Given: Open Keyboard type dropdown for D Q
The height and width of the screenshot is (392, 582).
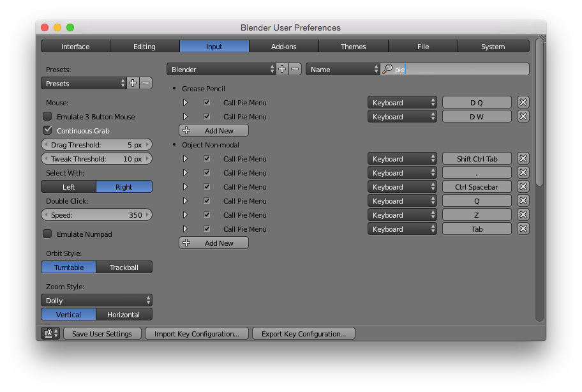Looking at the screenshot, I should (x=402, y=102).
